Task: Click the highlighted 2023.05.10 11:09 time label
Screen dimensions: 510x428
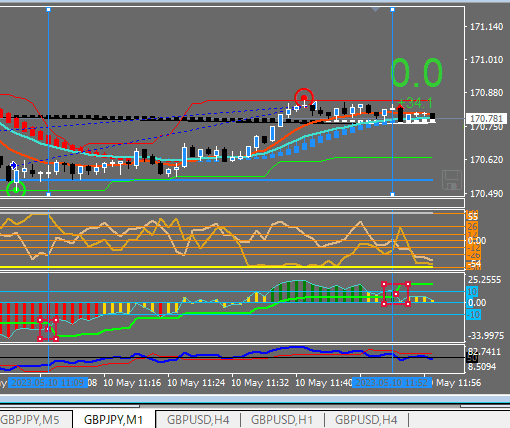Action: [48, 382]
